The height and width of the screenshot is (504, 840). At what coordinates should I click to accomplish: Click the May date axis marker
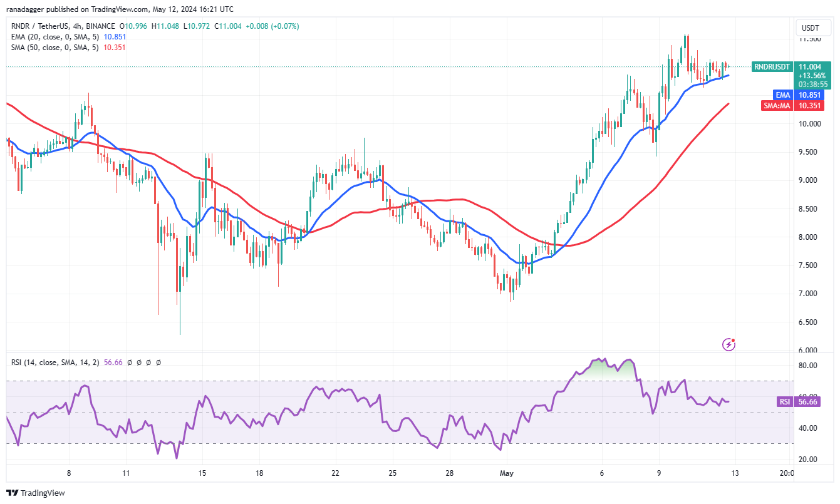(507, 473)
